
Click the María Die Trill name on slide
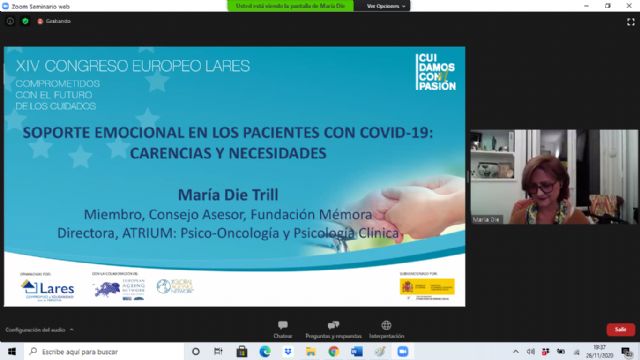pos(228,195)
